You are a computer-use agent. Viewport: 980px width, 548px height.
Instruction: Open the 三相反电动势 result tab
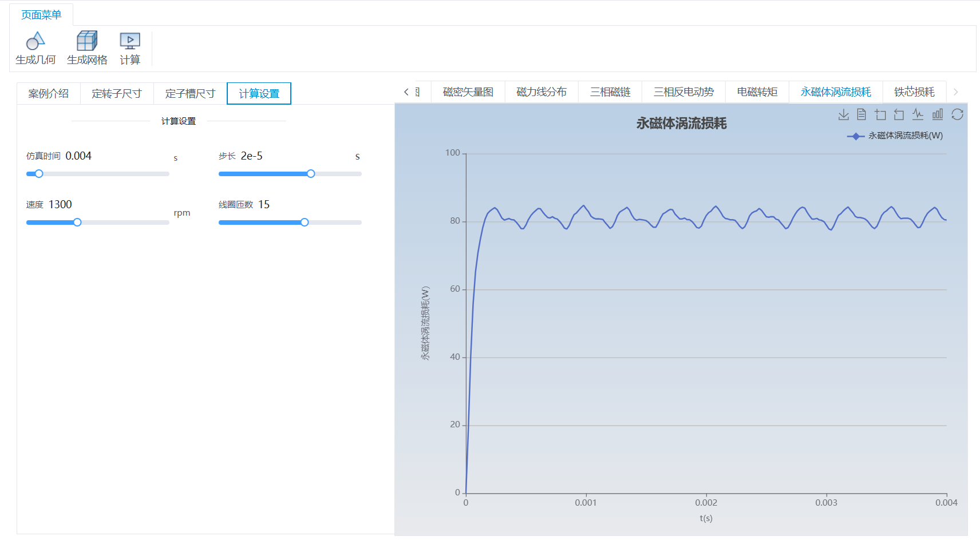pyautogui.click(x=683, y=92)
